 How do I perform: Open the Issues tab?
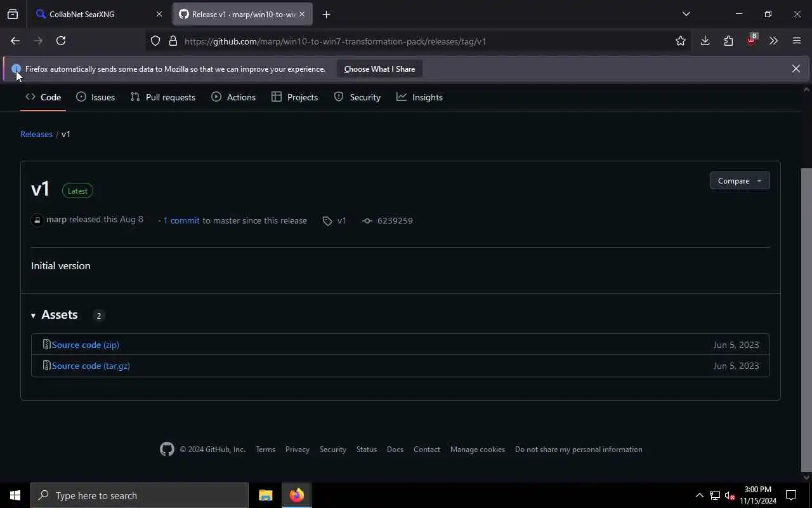96,97
